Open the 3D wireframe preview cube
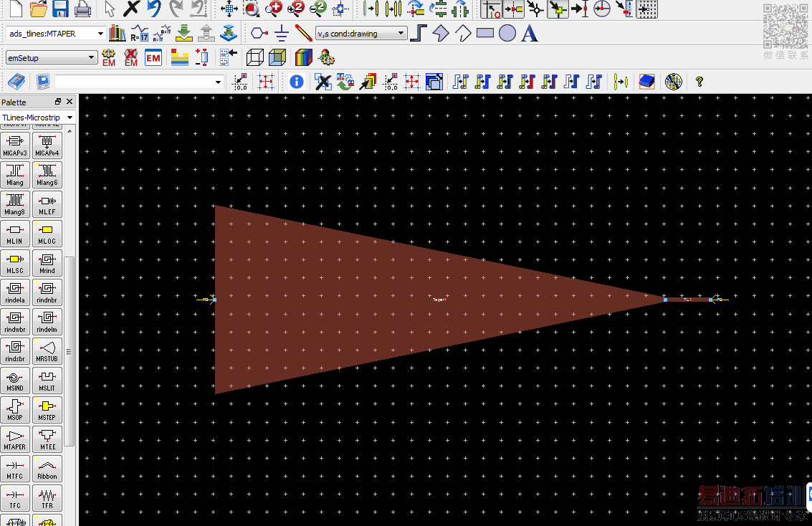 [x=255, y=57]
